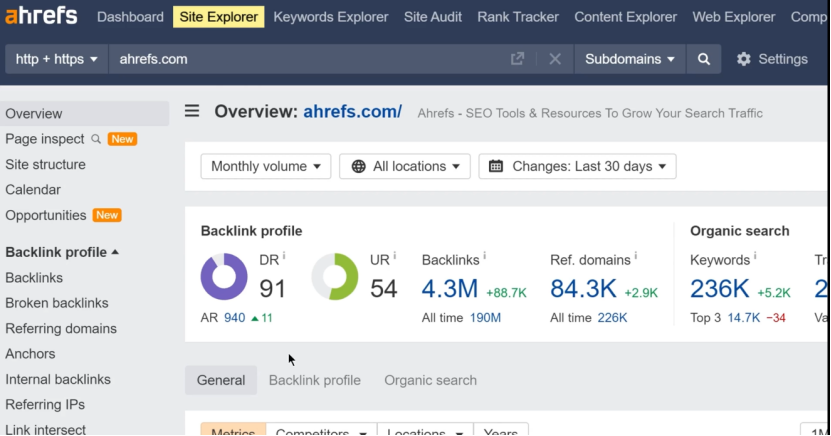The image size is (831, 436).
Task: Select Overview in sidebar
Action: click(85, 113)
